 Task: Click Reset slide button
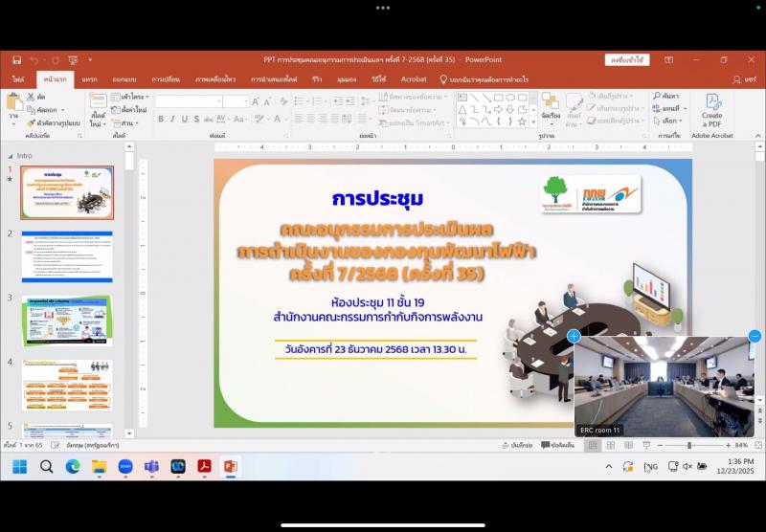(x=129, y=110)
